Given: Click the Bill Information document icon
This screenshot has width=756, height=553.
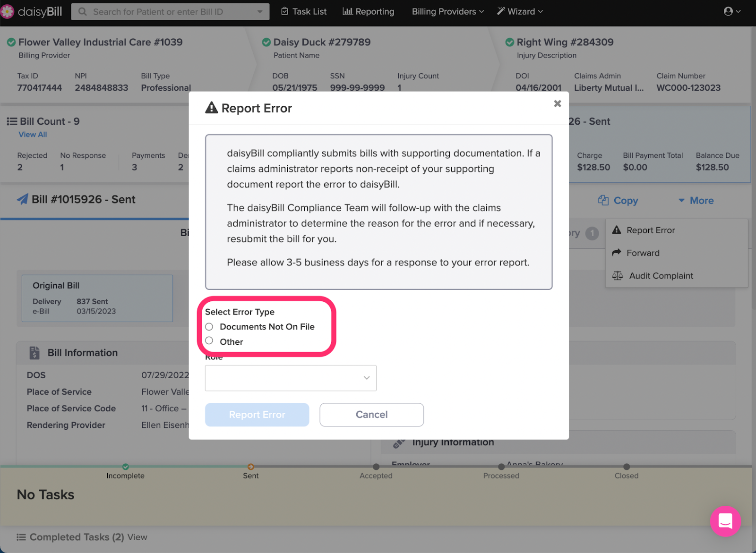Looking at the screenshot, I should coord(34,353).
